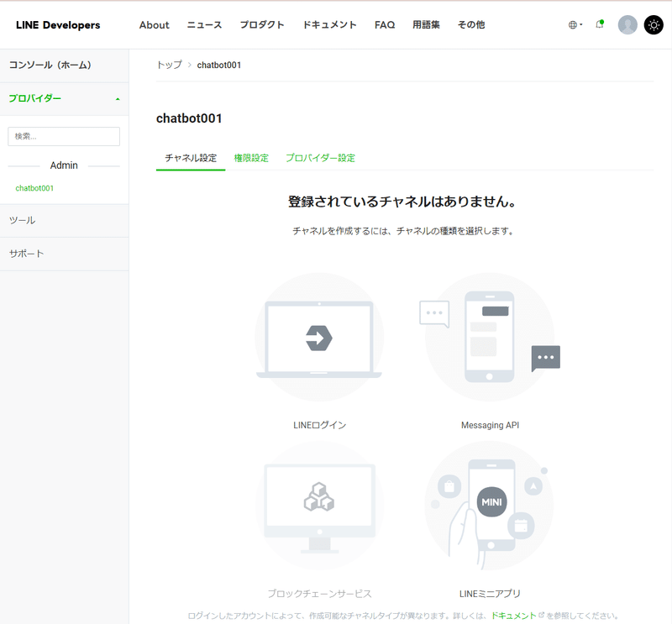Click the LINE Developers logo
Screen dimensions: 672x624
click(x=58, y=25)
